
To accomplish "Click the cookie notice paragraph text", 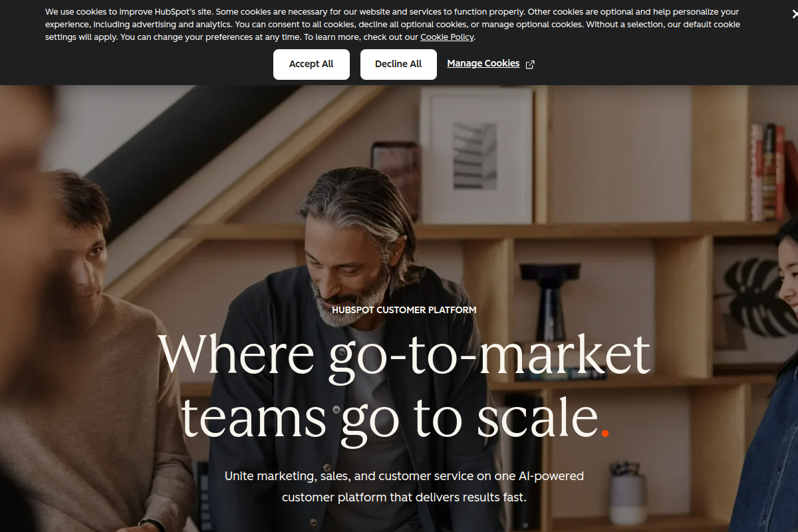I will tap(392, 25).
